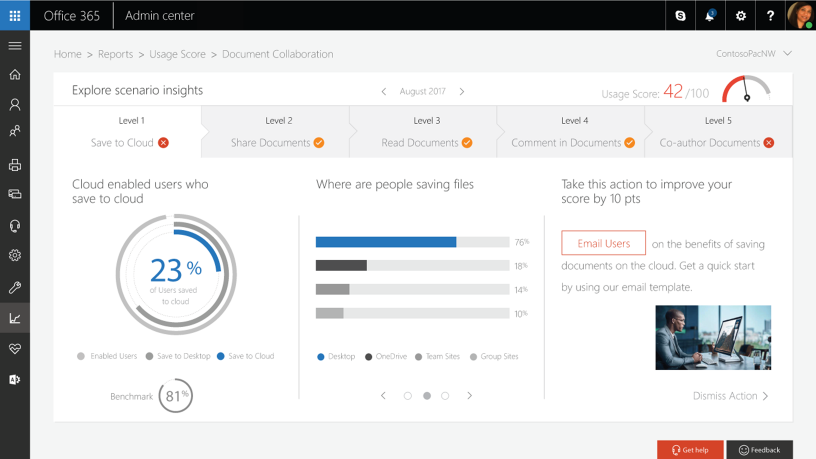Toggle the hamburger navigation menu
816x459 pixels.
[x=15, y=46]
